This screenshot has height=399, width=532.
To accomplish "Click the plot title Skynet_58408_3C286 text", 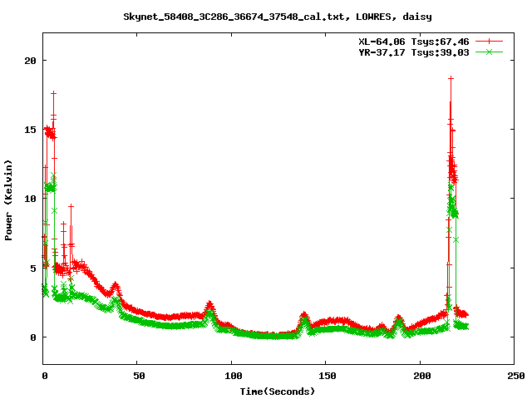I will (277, 17).
